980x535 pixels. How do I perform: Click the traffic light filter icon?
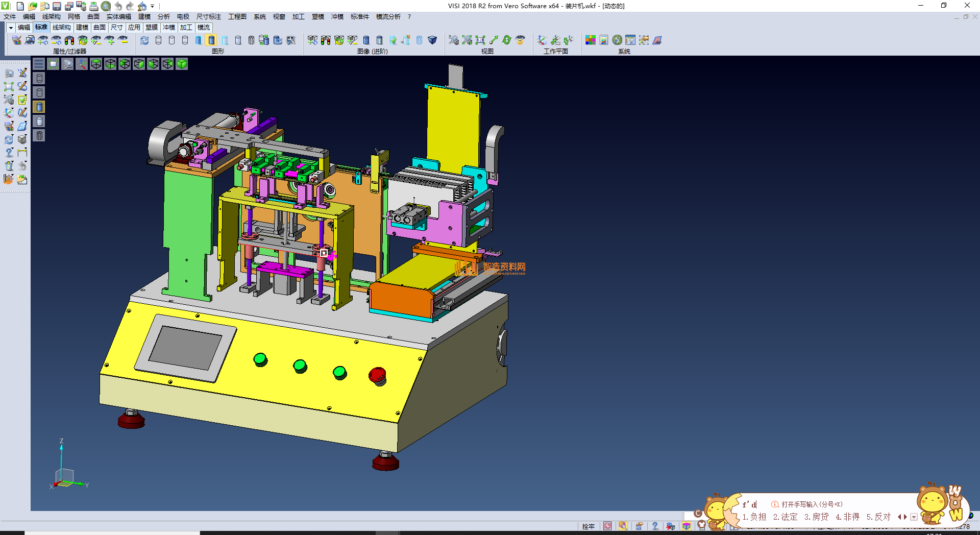69,40
